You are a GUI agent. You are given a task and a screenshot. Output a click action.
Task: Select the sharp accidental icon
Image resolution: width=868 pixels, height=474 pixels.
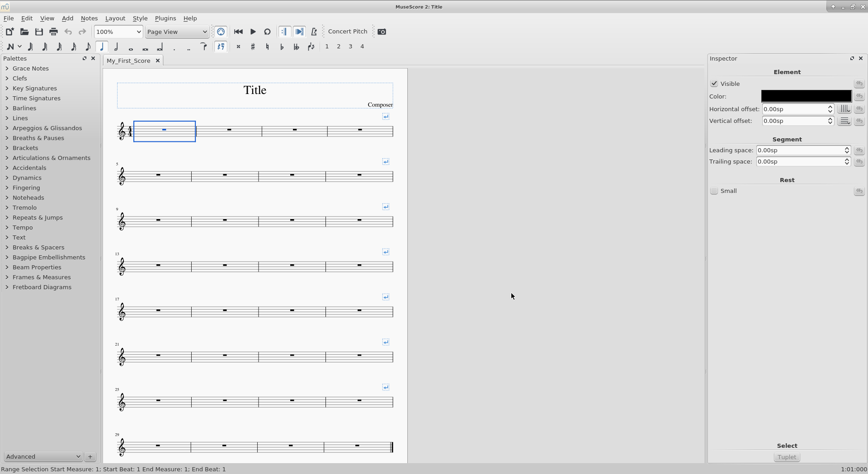coord(253,47)
